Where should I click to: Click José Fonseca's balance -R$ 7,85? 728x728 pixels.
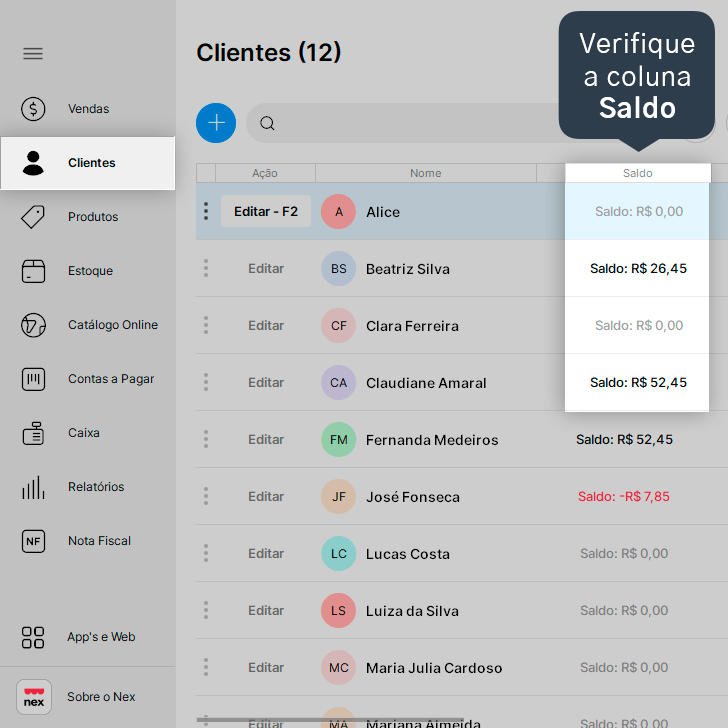[624, 496]
